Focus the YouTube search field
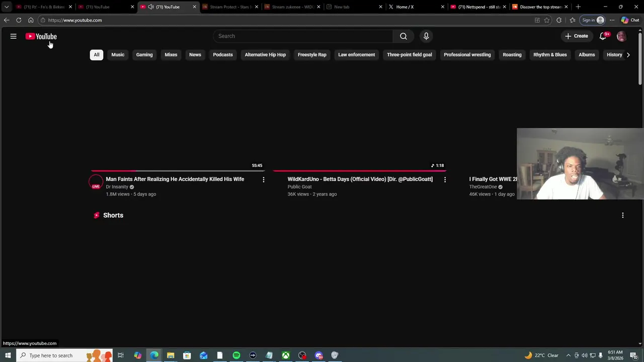 click(303, 36)
